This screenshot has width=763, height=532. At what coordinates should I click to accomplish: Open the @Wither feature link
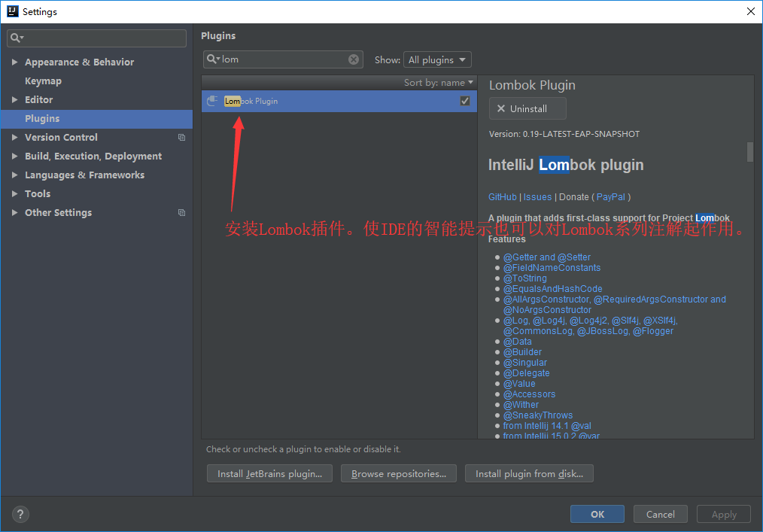coord(521,405)
